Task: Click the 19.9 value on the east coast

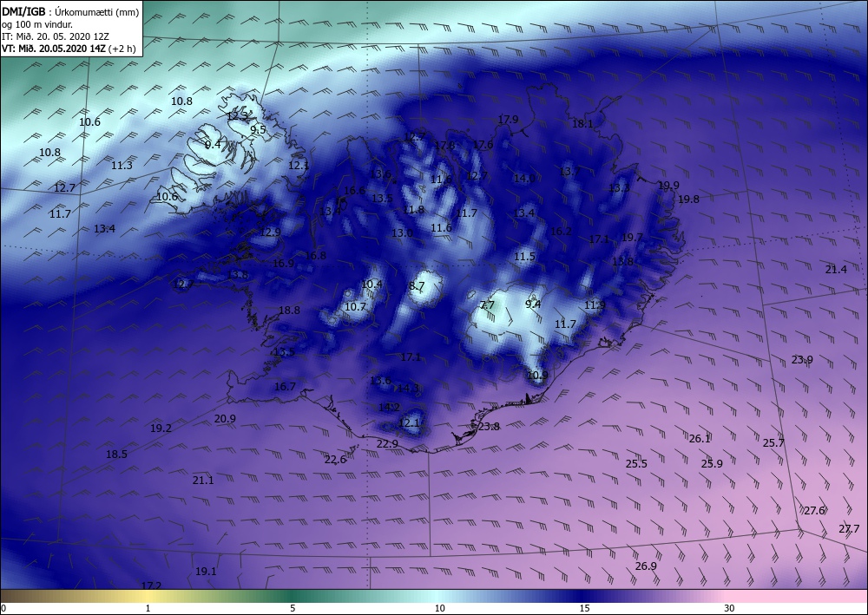Action: 668,186
